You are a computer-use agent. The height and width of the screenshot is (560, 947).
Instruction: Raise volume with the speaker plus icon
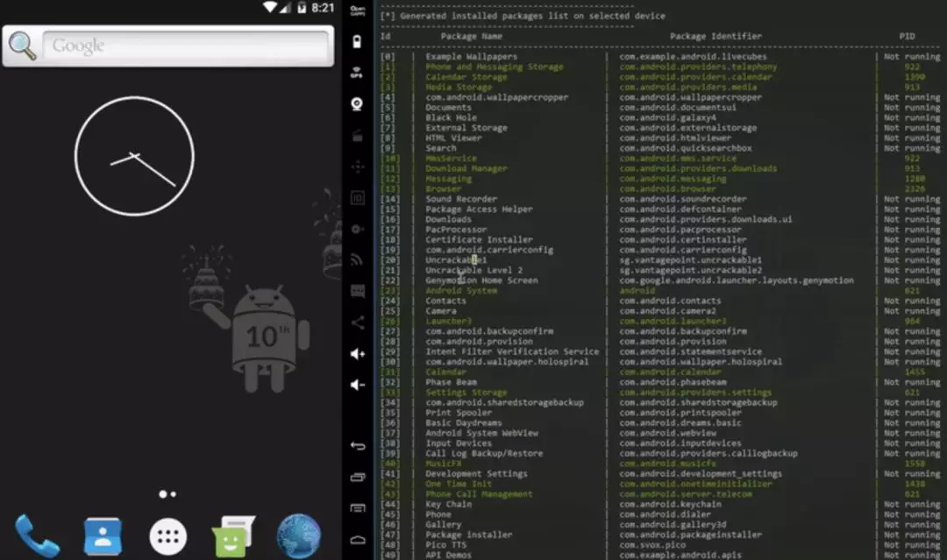click(x=358, y=354)
